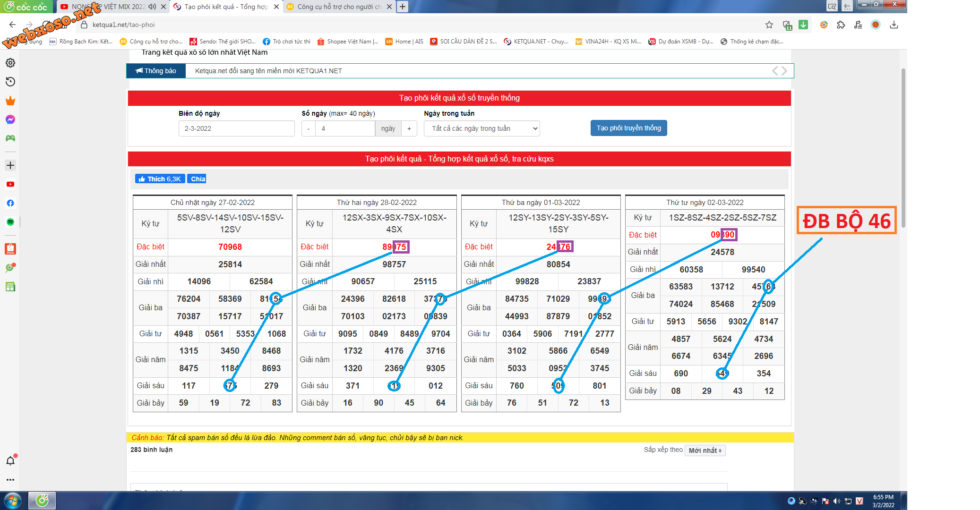
Task: Bookmark this page with star icon
Action: [769, 25]
